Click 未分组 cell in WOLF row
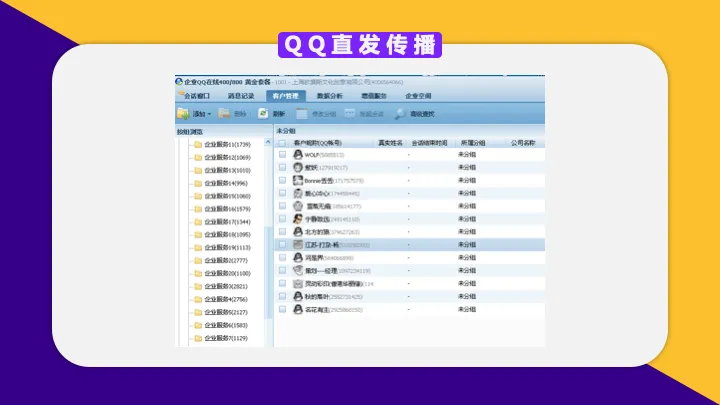This screenshot has width=720, height=405. 467,155
